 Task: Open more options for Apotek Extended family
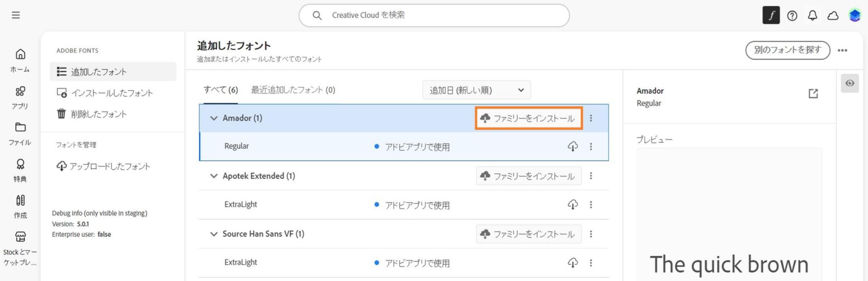[x=591, y=176]
